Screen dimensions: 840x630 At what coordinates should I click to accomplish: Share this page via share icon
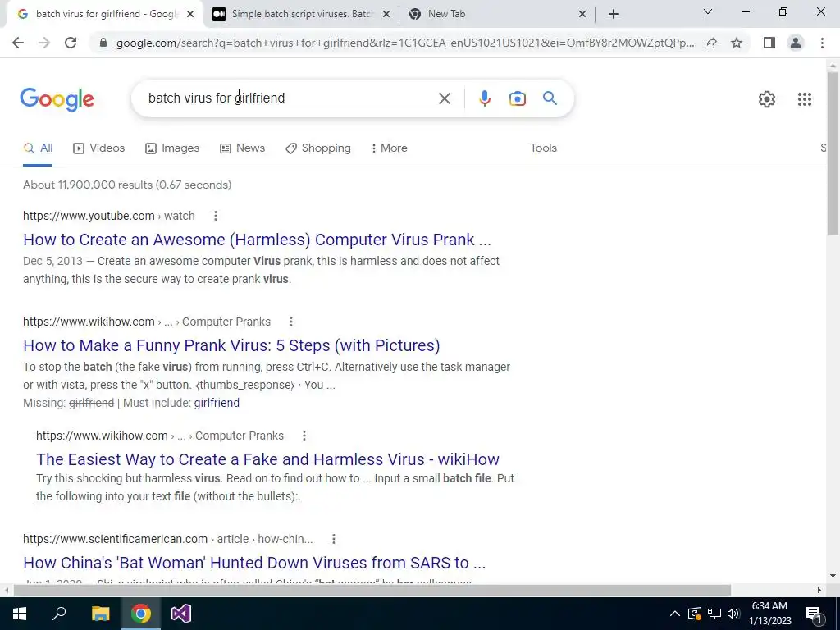[x=710, y=43]
